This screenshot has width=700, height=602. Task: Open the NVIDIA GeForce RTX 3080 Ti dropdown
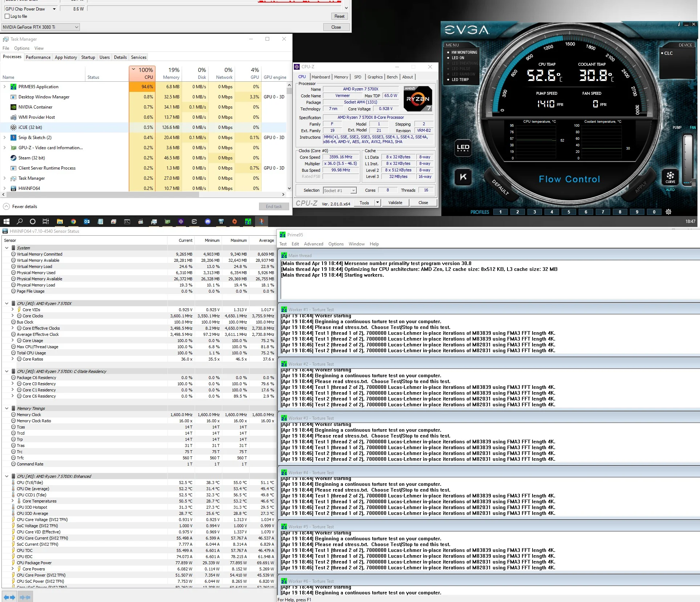click(x=40, y=27)
